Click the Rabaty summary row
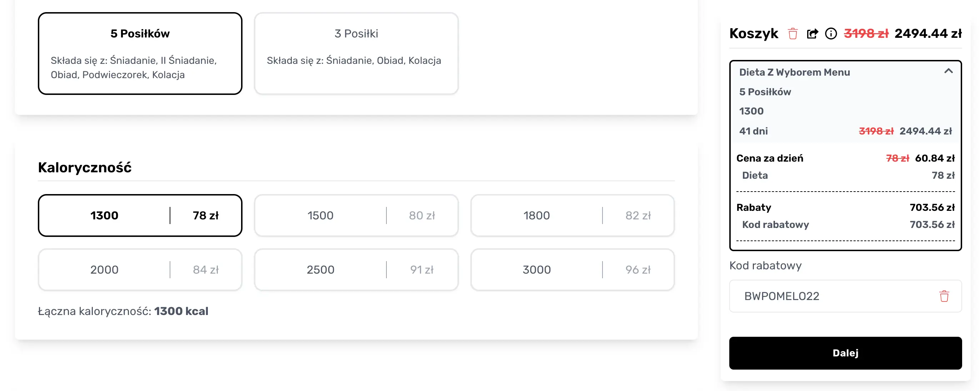 tap(845, 208)
